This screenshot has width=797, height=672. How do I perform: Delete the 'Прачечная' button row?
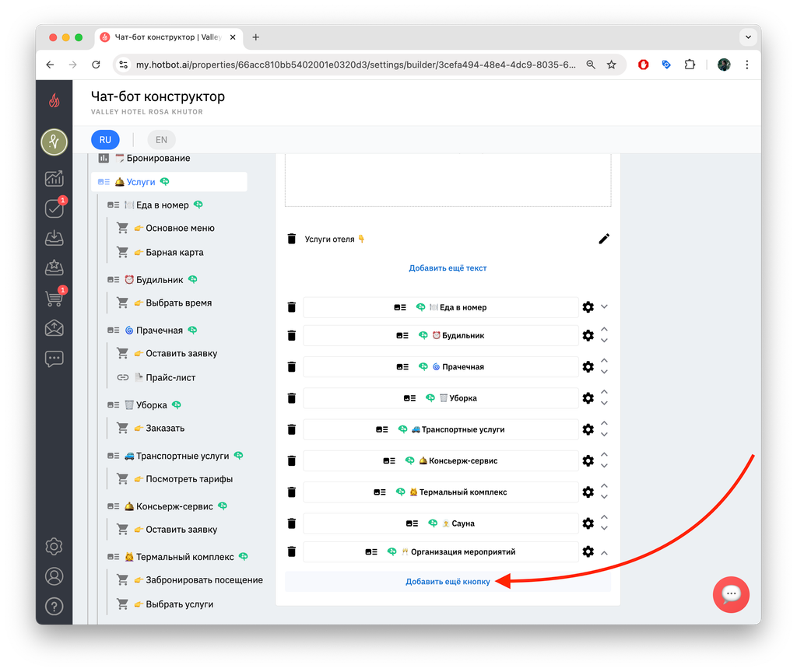click(292, 367)
